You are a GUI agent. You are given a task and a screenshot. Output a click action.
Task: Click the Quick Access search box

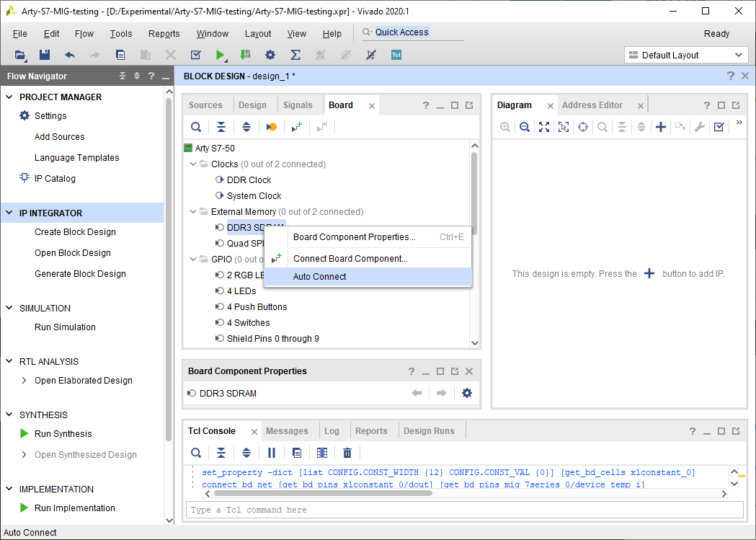pos(414,32)
